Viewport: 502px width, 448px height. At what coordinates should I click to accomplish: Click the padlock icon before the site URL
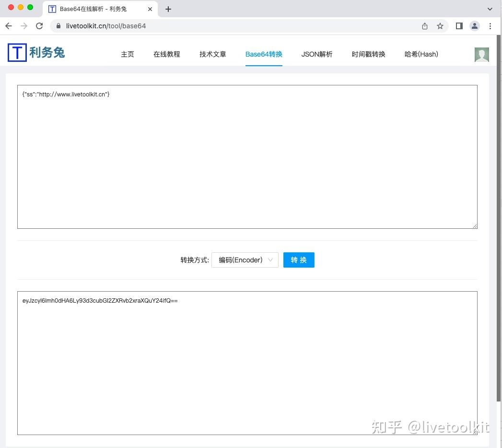[58, 26]
